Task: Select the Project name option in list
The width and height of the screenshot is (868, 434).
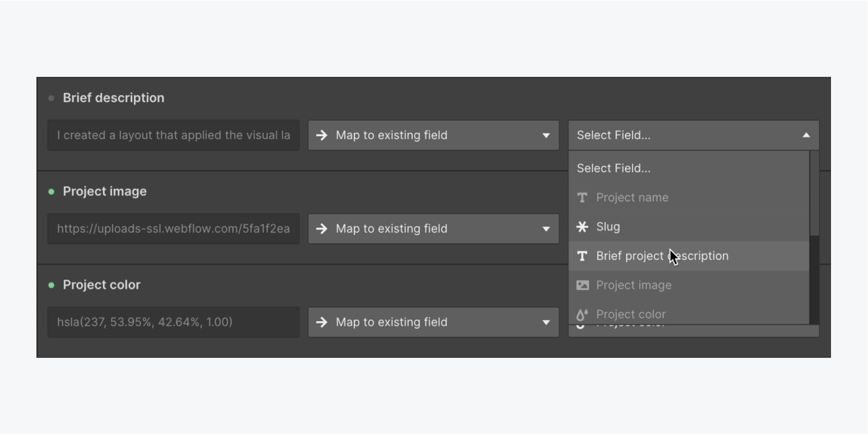Action: coord(632,198)
